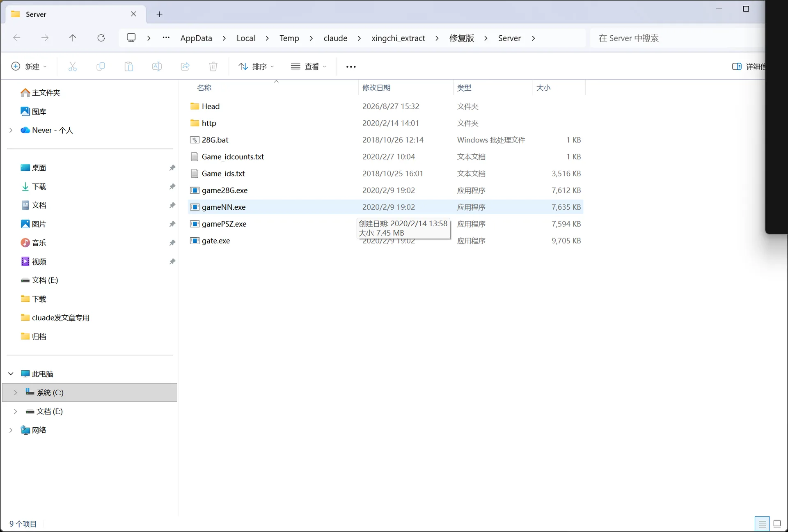This screenshot has height=532, width=788.
Task: Open the three-dots more options menu
Action: pyautogui.click(x=351, y=66)
